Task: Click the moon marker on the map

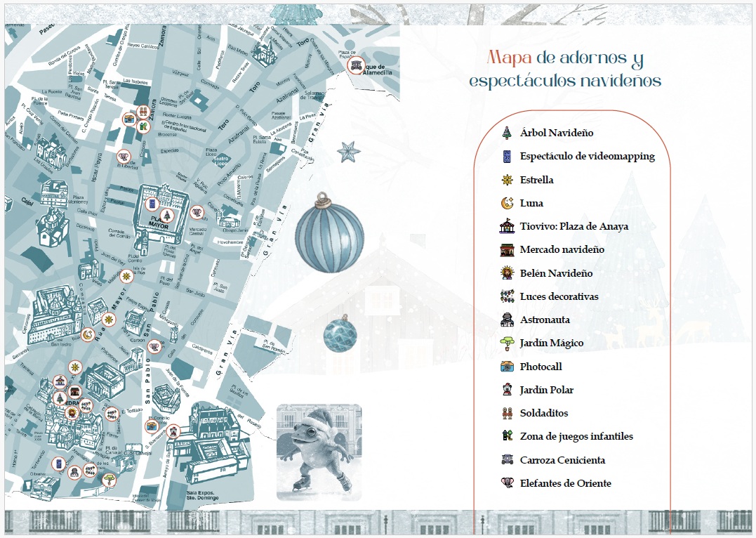Action: (88, 336)
